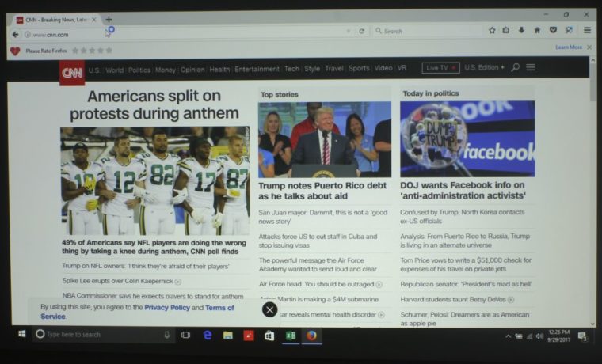Viewport: 602px width, 364px height.
Task: Open the Action Center notification icon
Action: pos(582,337)
